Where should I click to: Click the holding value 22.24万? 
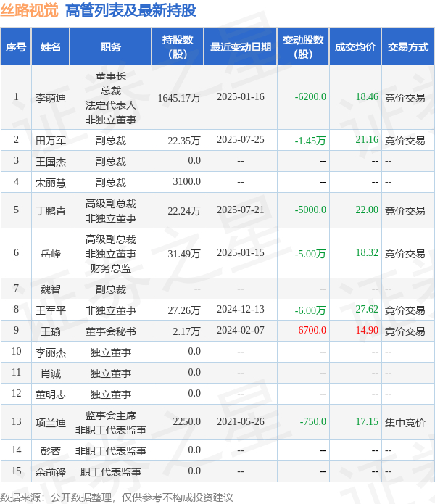(x=184, y=211)
